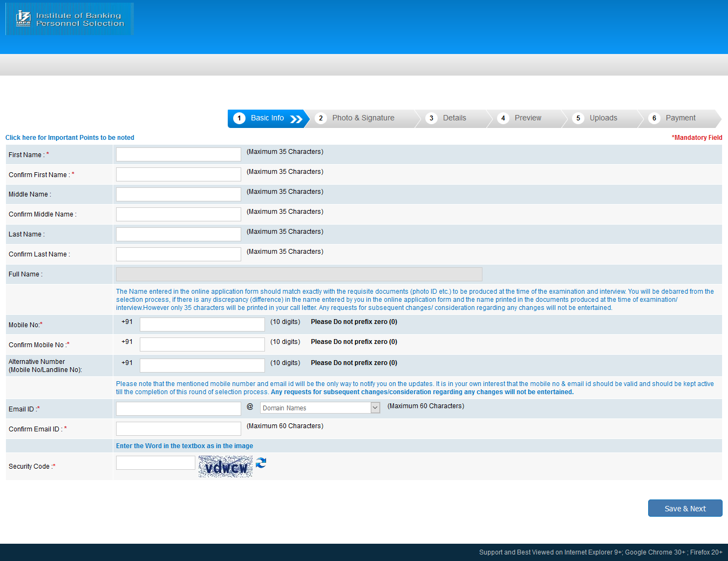Select the Basic Info step tab
The height and width of the screenshot is (561, 728).
pyautogui.click(x=267, y=118)
